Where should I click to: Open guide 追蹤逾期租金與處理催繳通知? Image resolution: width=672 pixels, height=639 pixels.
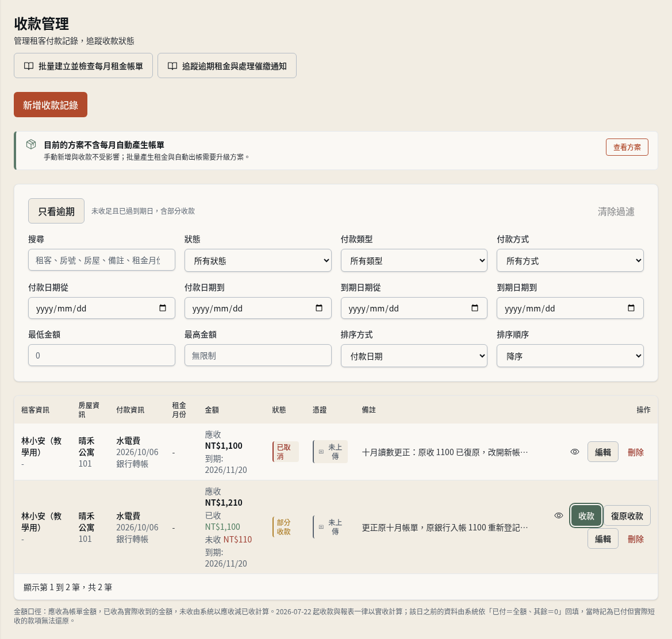pos(226,66)
